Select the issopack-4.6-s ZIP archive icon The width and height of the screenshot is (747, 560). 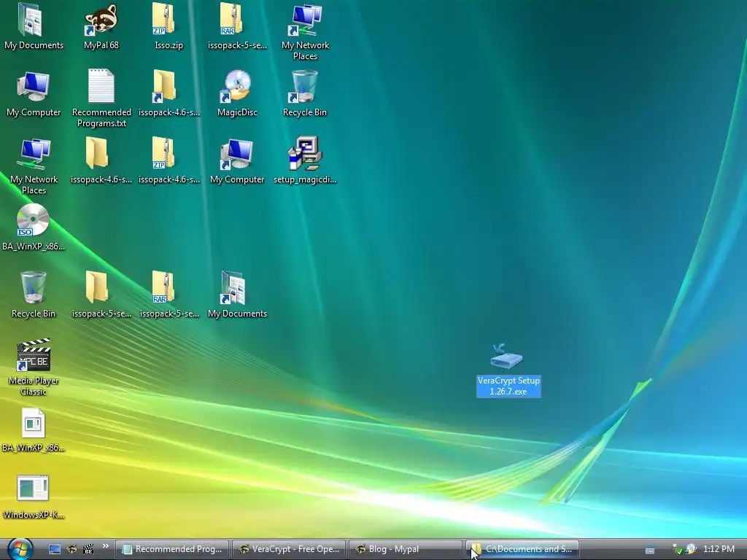click(x=169, y=161)
